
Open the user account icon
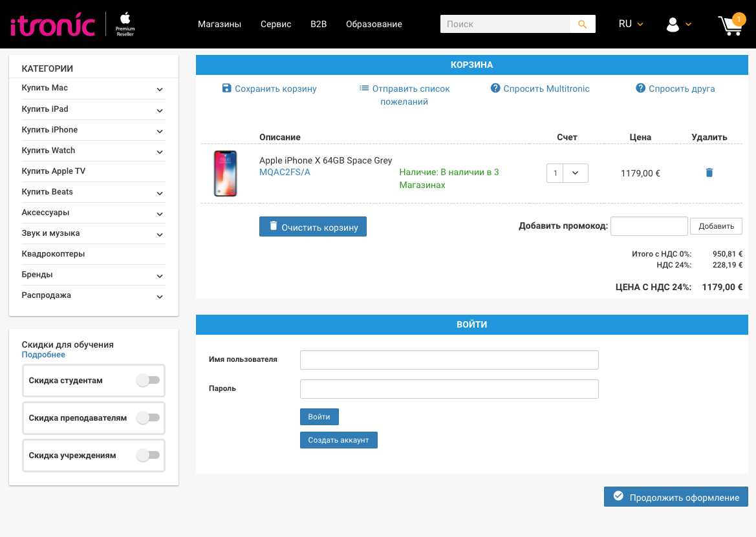pyautogui.click(x=673, y=25)
